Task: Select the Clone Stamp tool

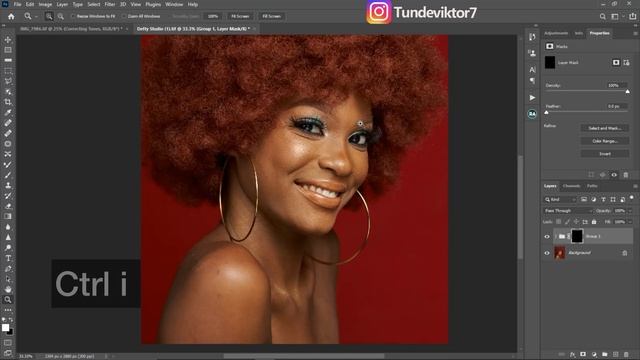Action: 8,185
